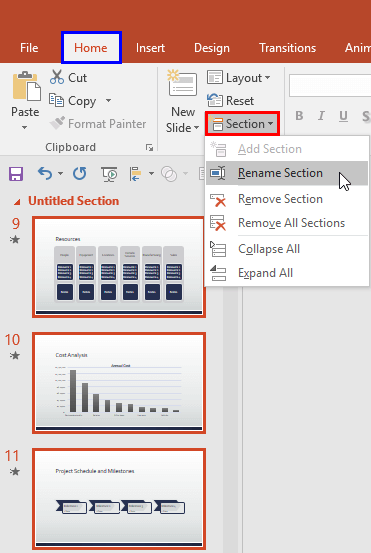Choose Remove Section menu item
Screen dimensions: 371x553
click(287, 199)
